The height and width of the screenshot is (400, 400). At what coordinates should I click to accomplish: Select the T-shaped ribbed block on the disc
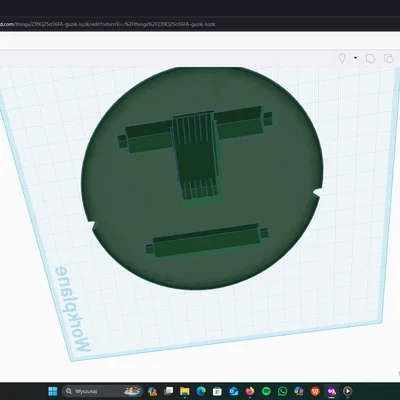click(x=197, y=157)
